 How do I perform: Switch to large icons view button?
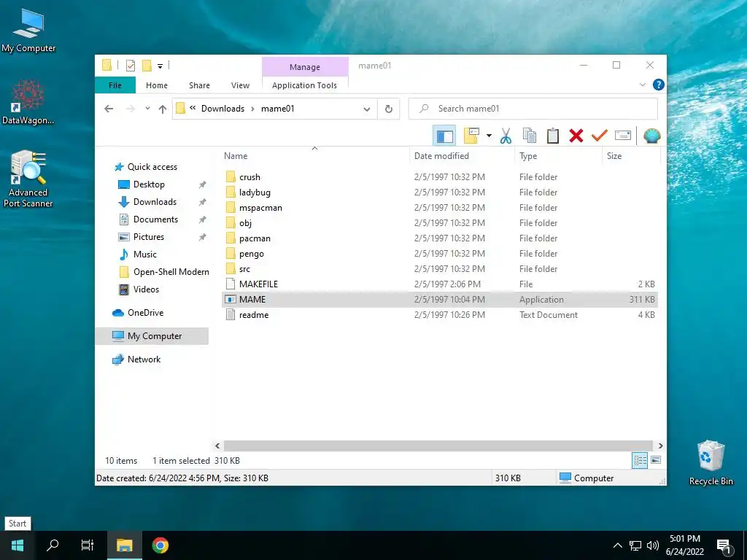pos(656,460)
